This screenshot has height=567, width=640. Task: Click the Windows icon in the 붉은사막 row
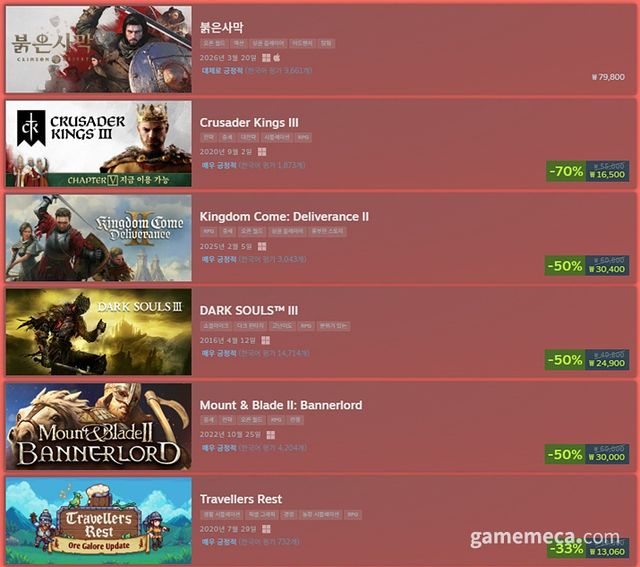pyautogui.click(x=266, y=58)
